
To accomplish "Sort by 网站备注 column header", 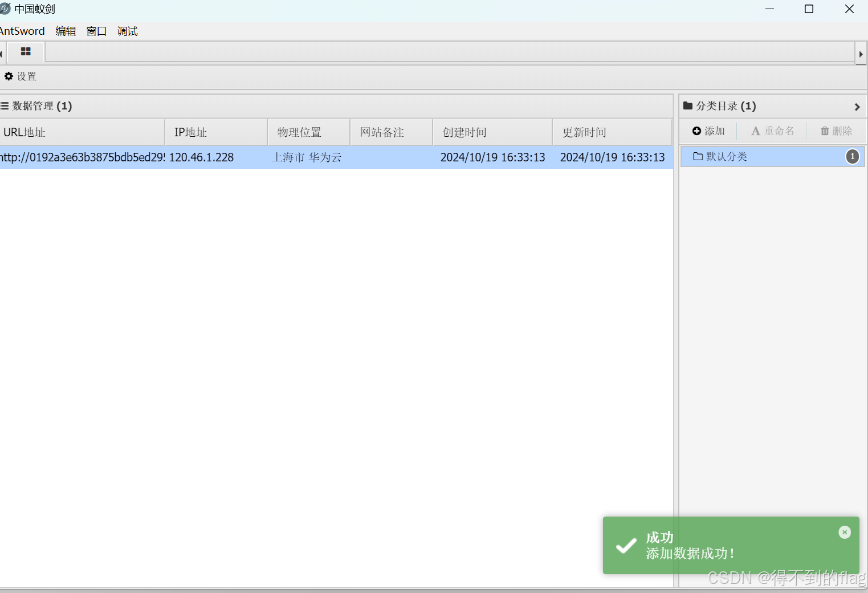I will pos(392,132).
